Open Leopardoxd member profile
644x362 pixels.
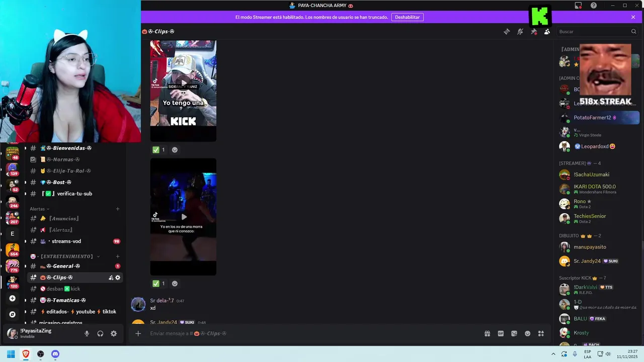(x=599, y=146)
